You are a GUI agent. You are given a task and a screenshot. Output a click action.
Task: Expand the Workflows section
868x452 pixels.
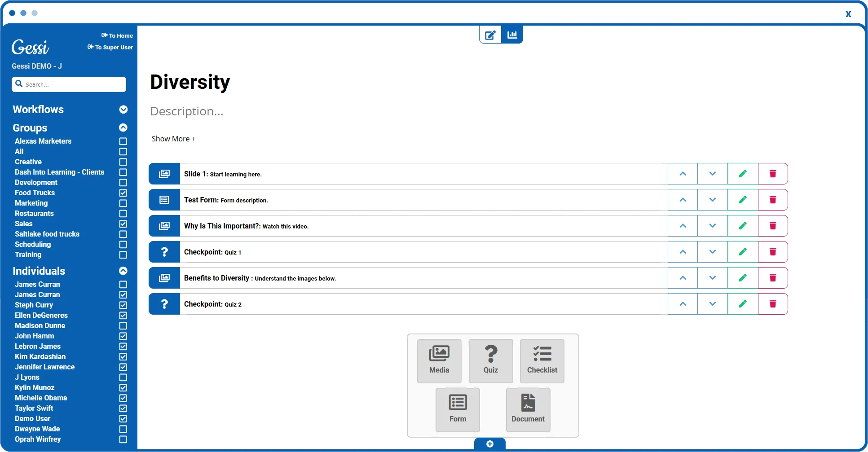click(x=123, y=110)
